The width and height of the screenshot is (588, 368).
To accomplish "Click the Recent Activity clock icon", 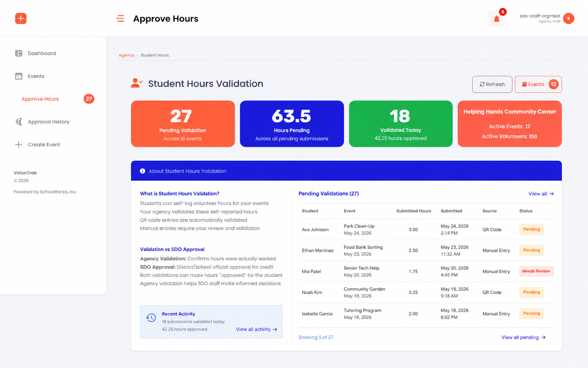I will click(x=151, y=318).
